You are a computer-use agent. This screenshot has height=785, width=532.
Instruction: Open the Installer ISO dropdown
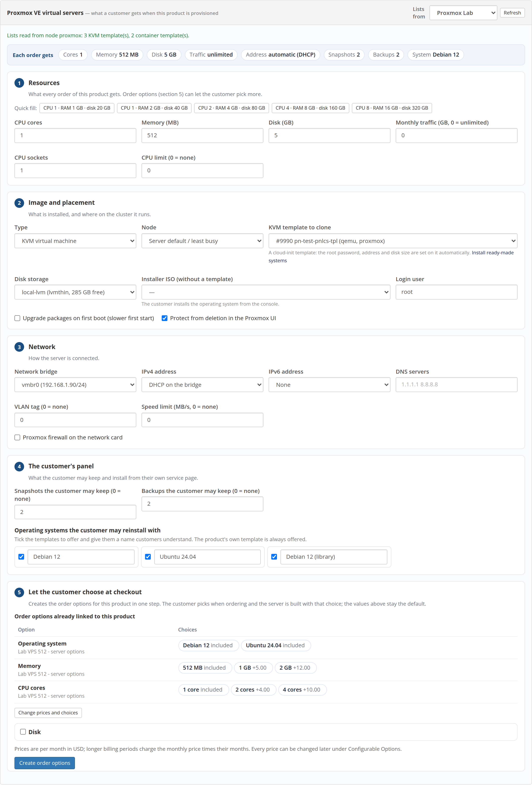click(266, 292)
